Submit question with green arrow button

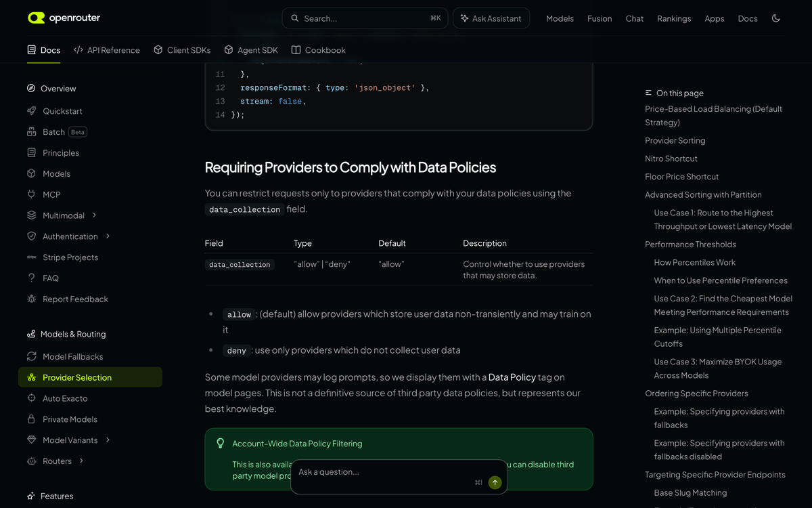tap(495, 482)
